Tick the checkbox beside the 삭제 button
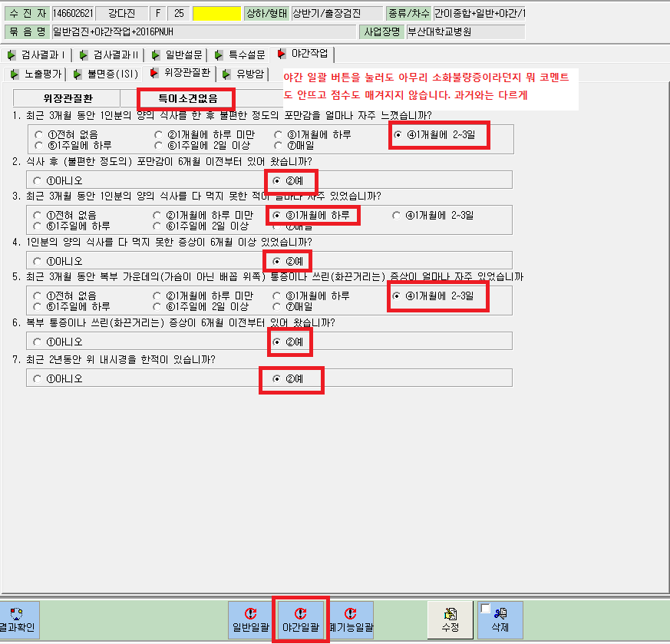Screen dimensions: 670x644 point(485,608)
